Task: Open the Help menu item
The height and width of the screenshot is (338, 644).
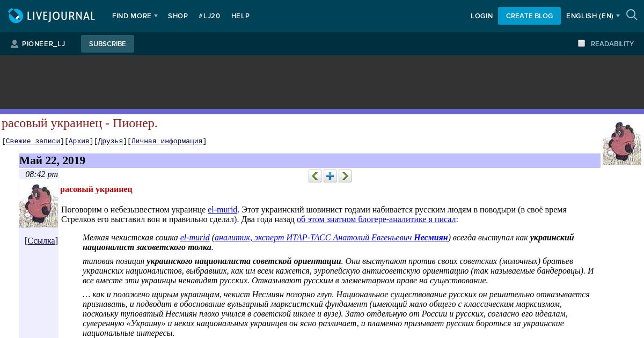Action: click(240, 16)
